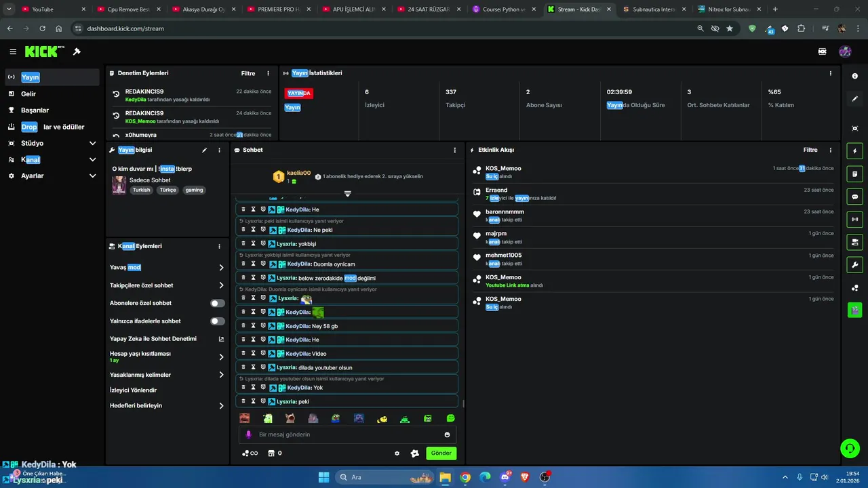Viewport: 868px width, 488px height.
Task: Toggle the document panel icon in the right toolbar
Action: click(854, 174)
